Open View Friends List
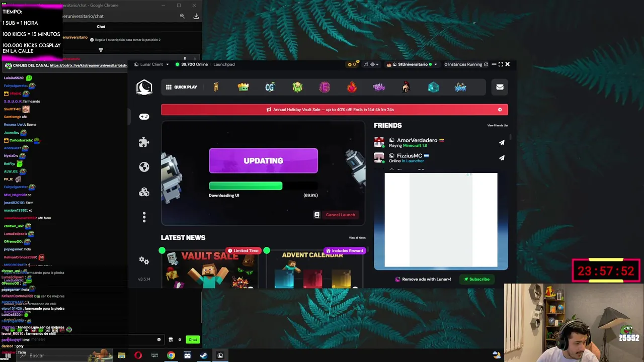The image size is (644, 362). coord(498,125)
